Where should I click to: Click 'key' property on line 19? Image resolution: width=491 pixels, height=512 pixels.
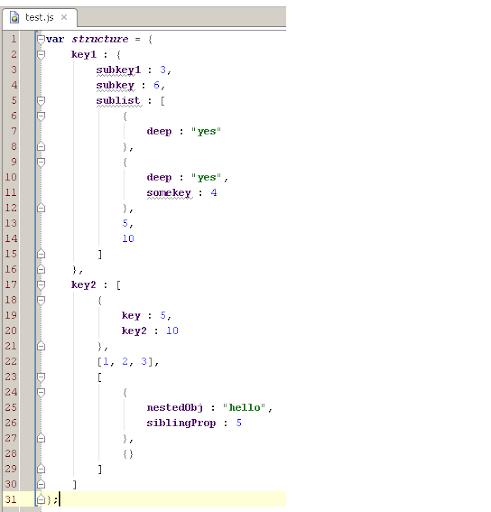coord(131,316)
